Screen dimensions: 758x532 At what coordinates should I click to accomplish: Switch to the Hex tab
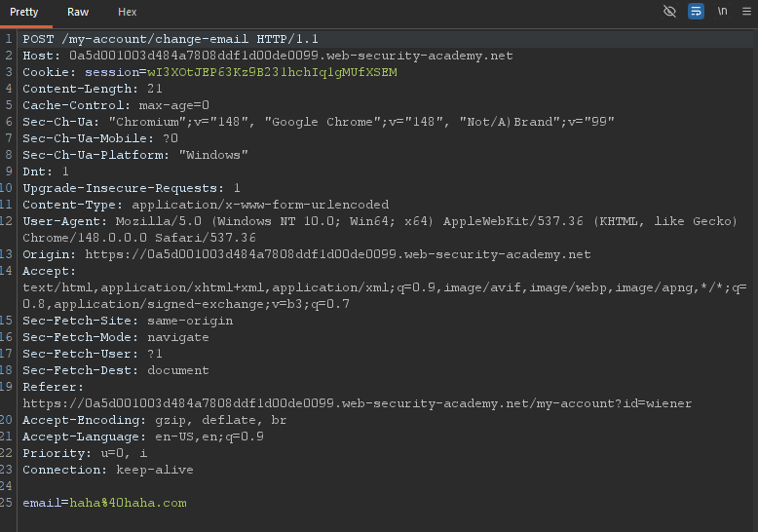127,12
